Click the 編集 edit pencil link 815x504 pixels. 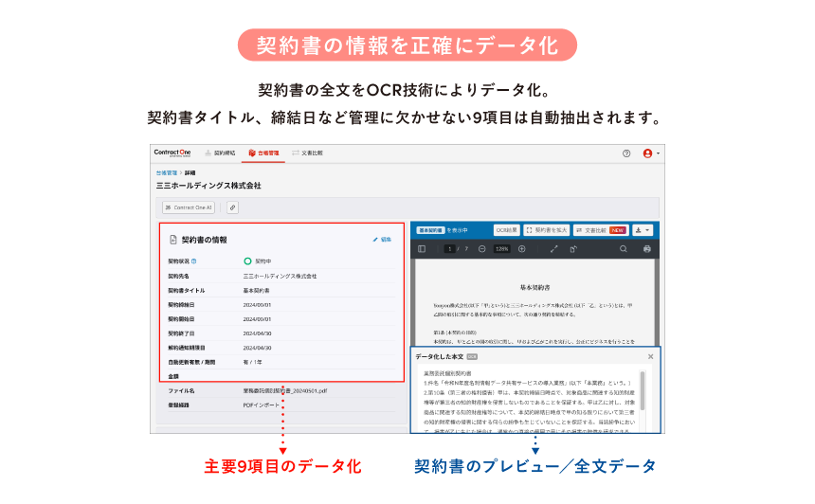(382, 240)
